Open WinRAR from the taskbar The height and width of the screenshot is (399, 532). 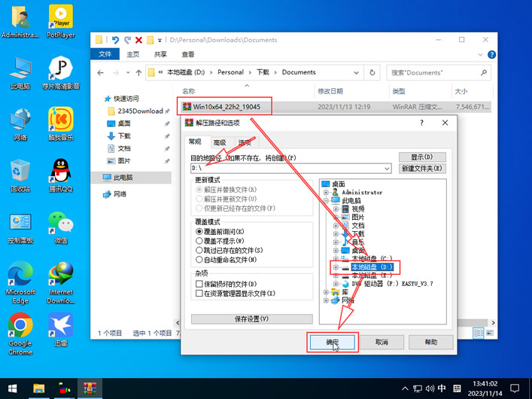[90, 388]
